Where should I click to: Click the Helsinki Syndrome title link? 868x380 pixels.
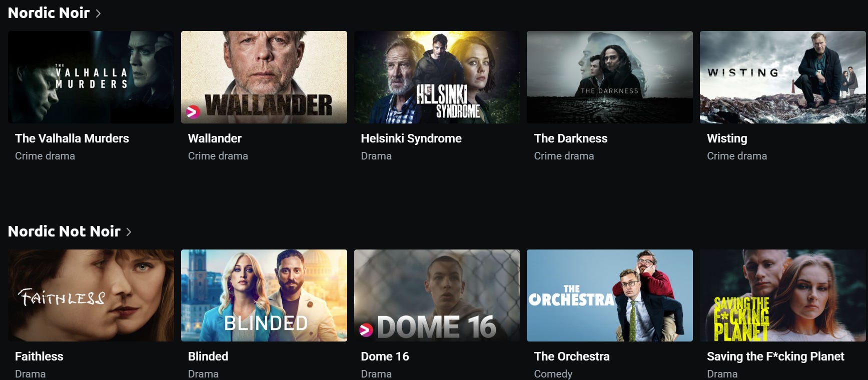point(411,138)
